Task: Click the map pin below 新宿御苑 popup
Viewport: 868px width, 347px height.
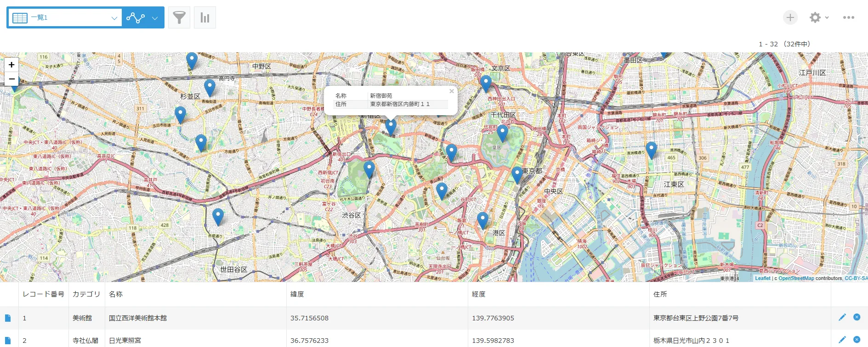Action: (391, 126)
